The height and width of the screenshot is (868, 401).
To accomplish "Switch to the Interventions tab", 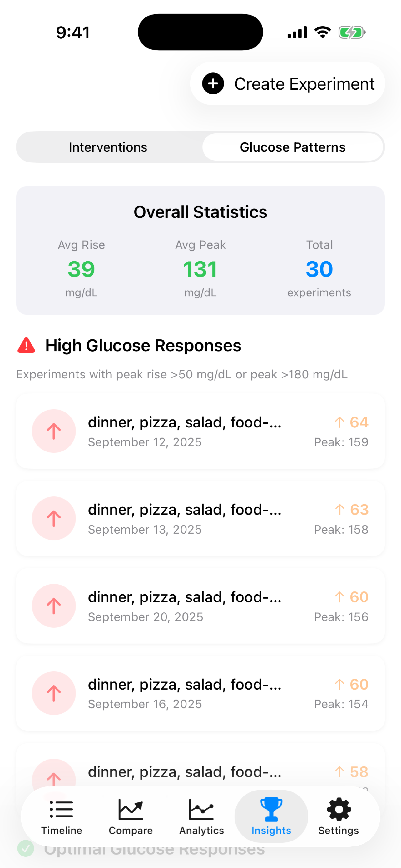I will (x=108, y=147).
